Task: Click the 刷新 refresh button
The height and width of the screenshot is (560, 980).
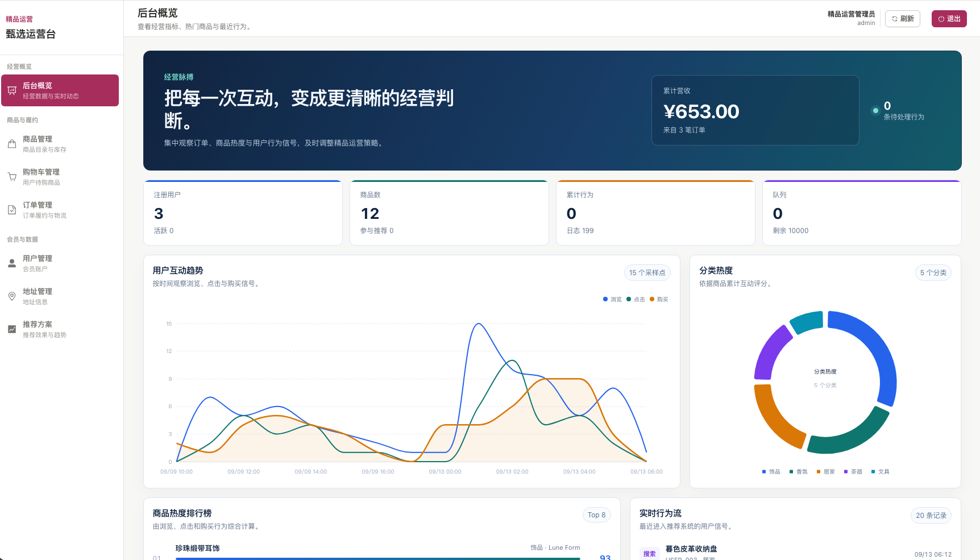Action: 903,19
